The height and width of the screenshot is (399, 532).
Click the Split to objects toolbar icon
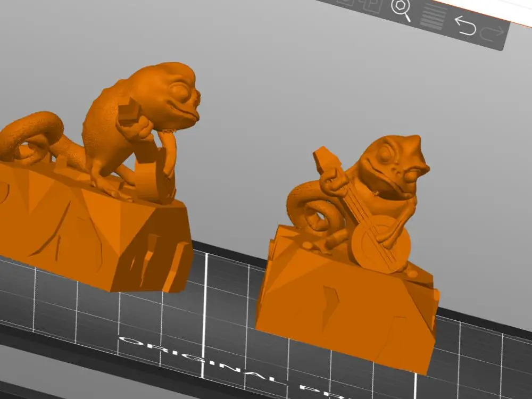coord(344,2)
